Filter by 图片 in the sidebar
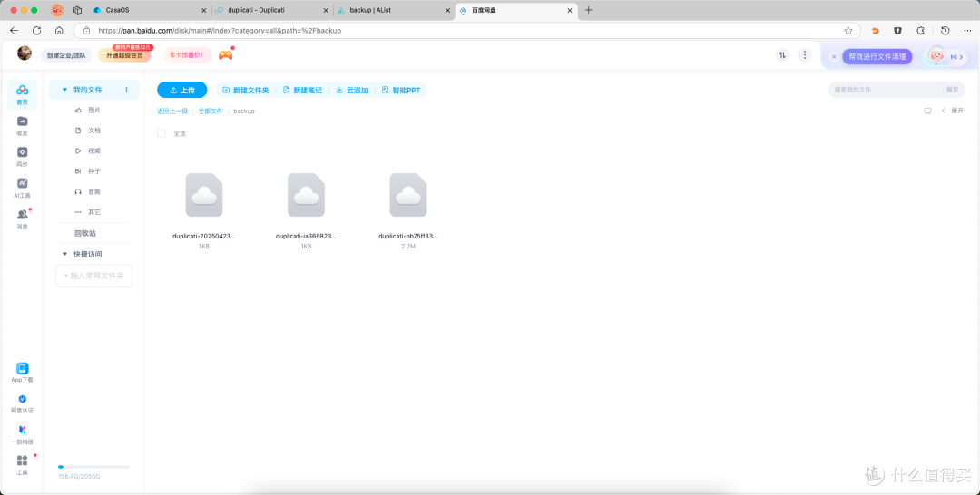Screen dimensions: 980x495 coord(93,110)
